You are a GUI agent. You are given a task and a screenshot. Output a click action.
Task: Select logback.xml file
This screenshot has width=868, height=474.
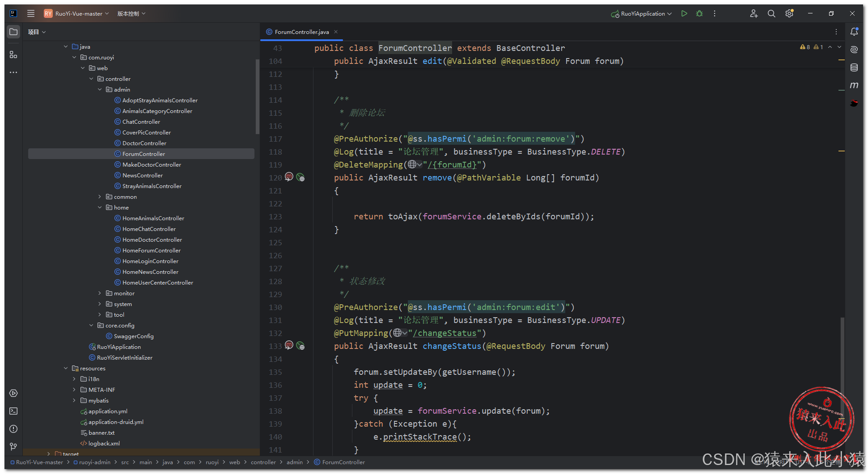(100, 443)
